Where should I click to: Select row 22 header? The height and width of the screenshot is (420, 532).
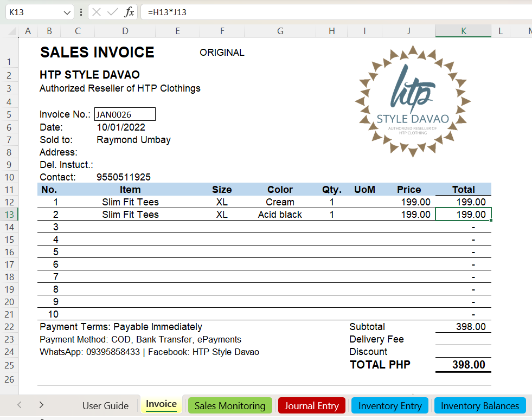pos(9,327)
